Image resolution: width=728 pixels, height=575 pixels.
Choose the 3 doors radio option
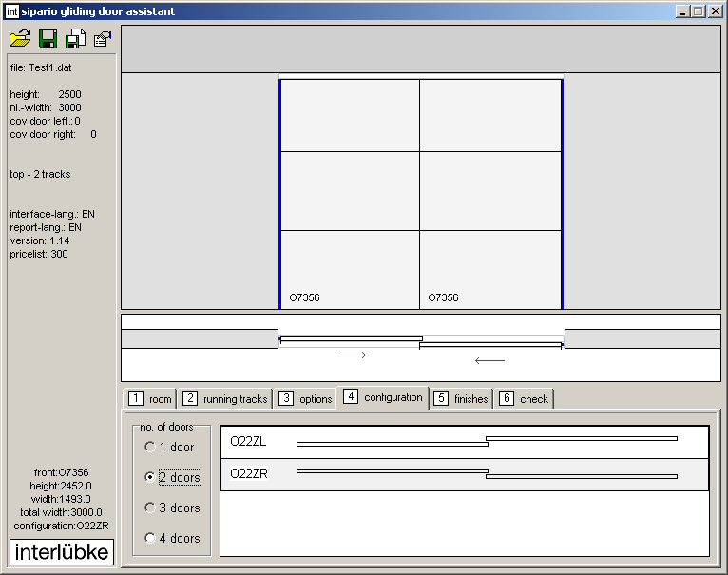point(150,508)
